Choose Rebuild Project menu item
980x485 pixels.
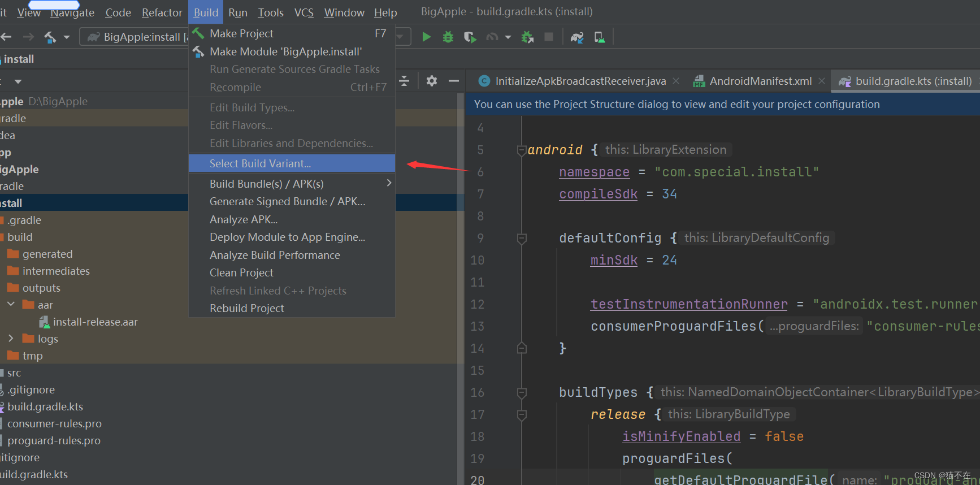(292, 309)
